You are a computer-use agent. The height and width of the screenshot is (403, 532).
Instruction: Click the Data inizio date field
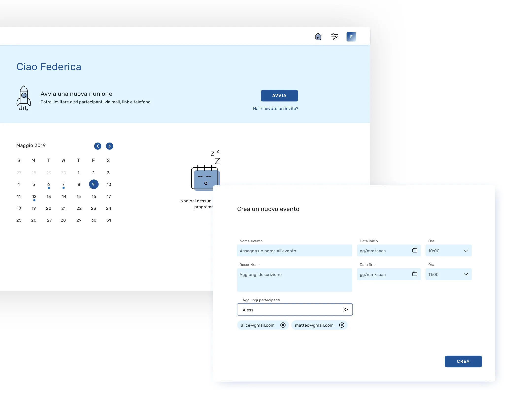coord(389,250)
